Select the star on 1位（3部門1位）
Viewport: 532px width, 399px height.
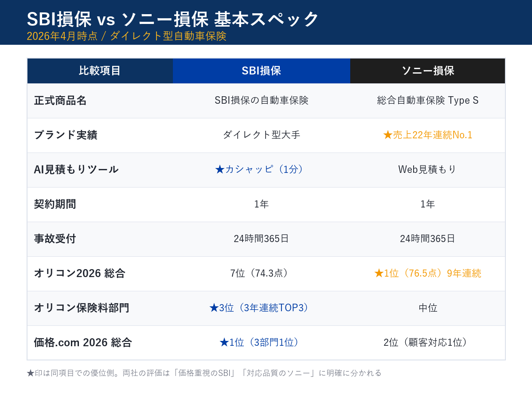[x=225, y=342]
